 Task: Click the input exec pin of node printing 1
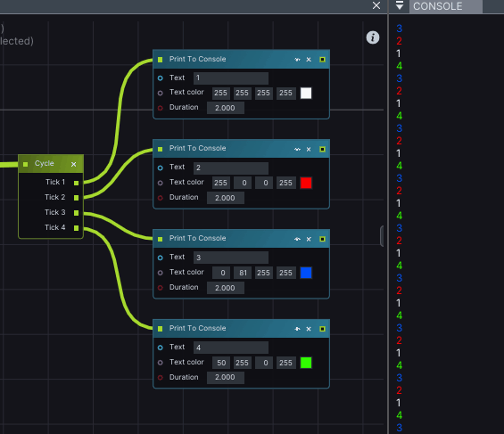click(160, 60)
